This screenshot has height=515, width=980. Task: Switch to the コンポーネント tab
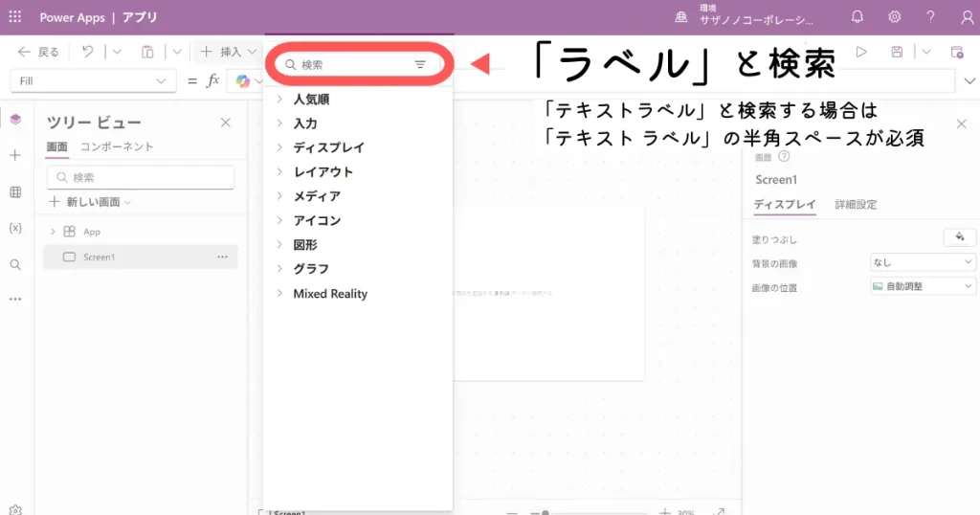pyautogui.click(x=117, y=146)
